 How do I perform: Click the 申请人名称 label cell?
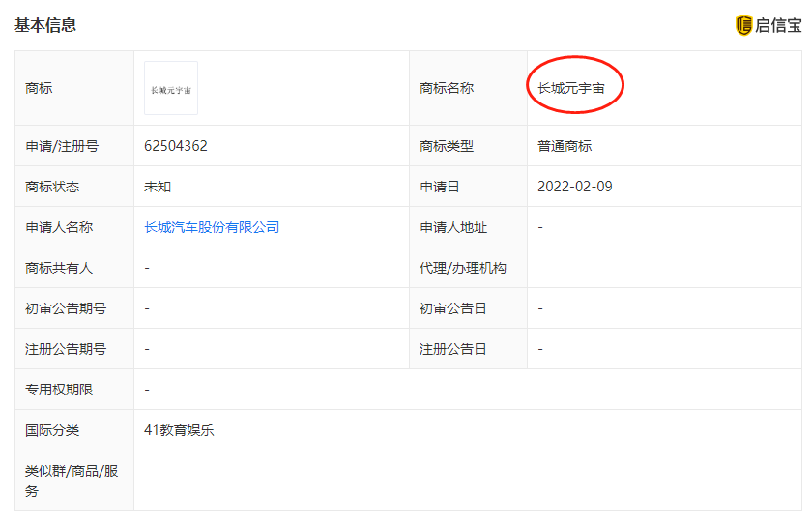coord(74,227)
